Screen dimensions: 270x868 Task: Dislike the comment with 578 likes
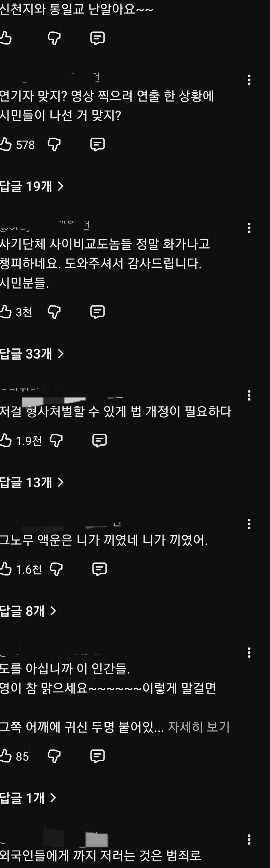54,145
